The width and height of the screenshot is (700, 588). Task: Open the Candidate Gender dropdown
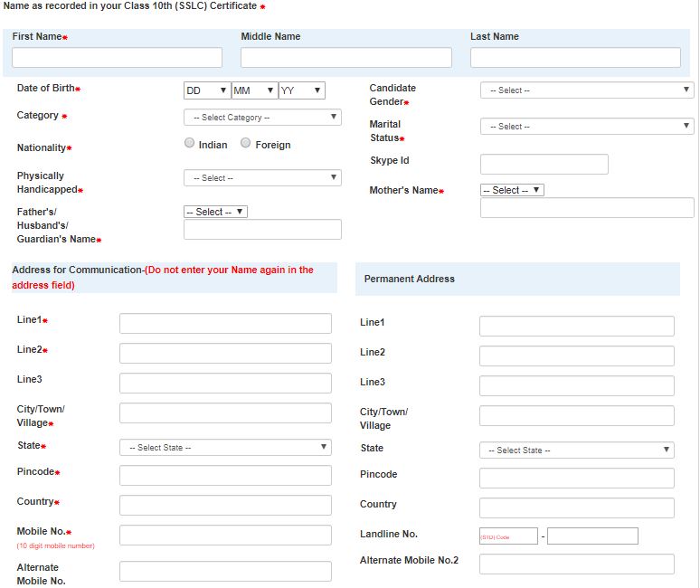[586, 90]
